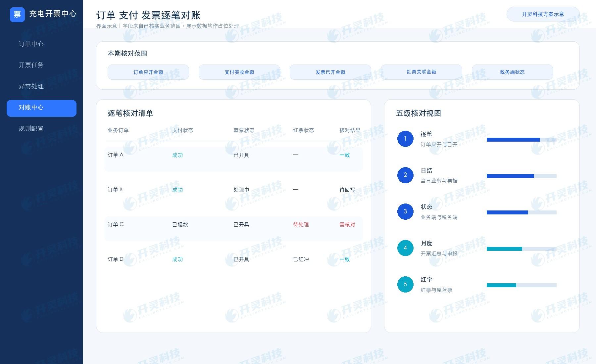This screenshot has height=364, width=596.
Task: Select the 订单 B row label
Action: pos(115,190)
